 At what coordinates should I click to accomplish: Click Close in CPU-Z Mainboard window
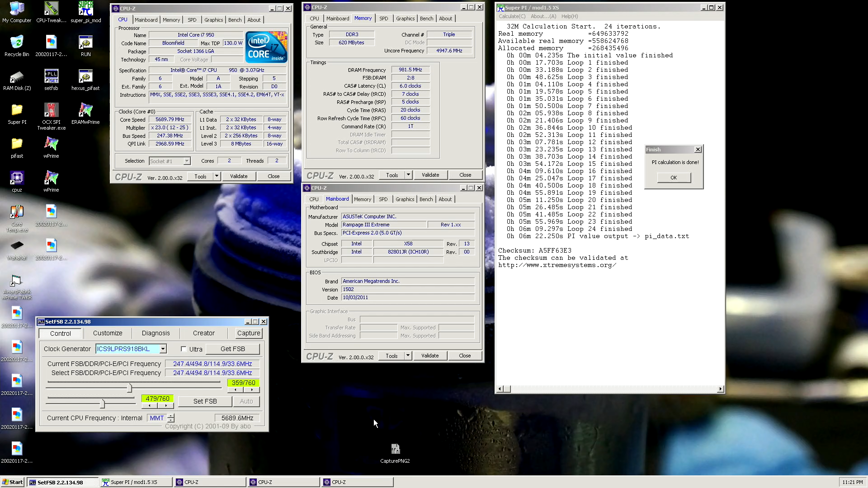click(x=465, y=356)
